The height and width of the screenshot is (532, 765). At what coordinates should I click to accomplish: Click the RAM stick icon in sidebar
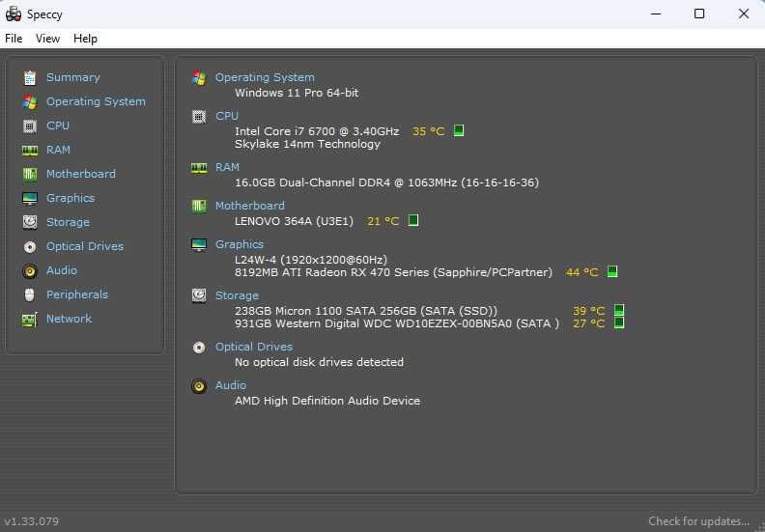point(30,151)
